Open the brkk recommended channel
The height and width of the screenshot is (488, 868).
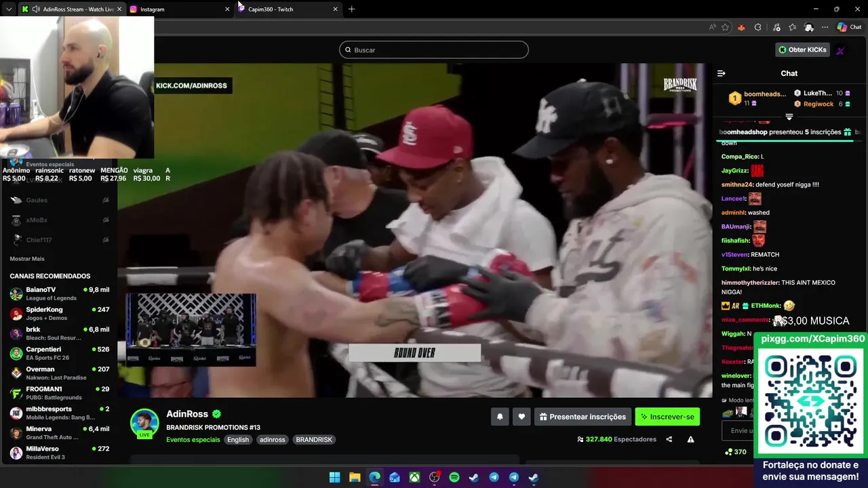click(x=60, y=333)
